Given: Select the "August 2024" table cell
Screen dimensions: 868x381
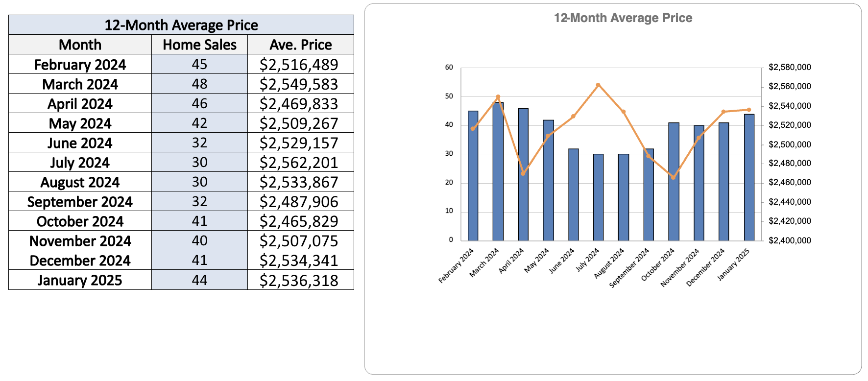Looking at the screenshot, I should 80,182.
